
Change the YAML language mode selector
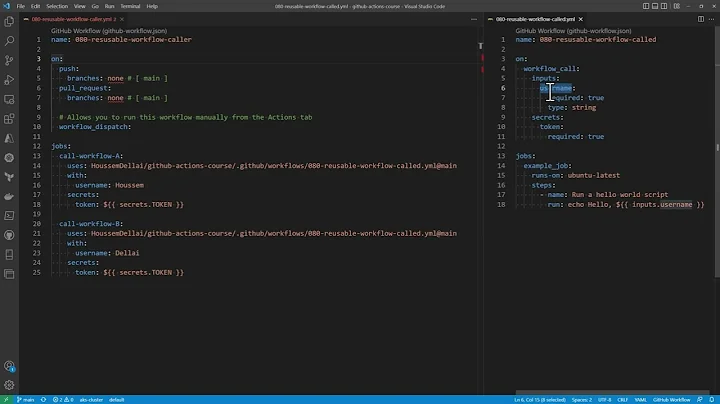point(640,400)
